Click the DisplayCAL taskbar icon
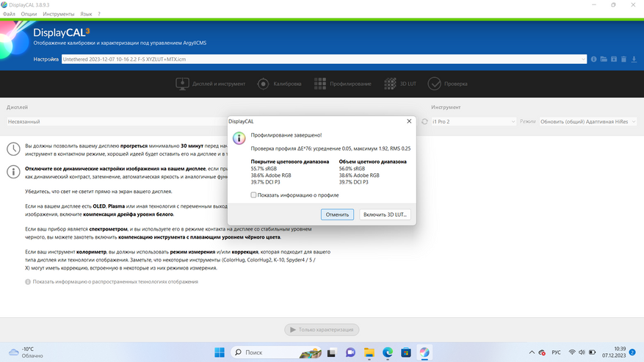The image size is (644, 362). (x=424, y=352)
